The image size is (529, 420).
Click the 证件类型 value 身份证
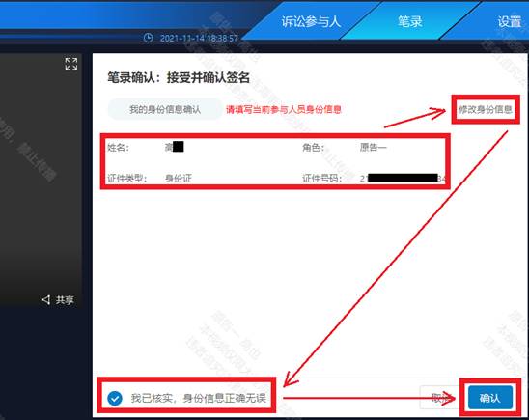click(179, 178)
